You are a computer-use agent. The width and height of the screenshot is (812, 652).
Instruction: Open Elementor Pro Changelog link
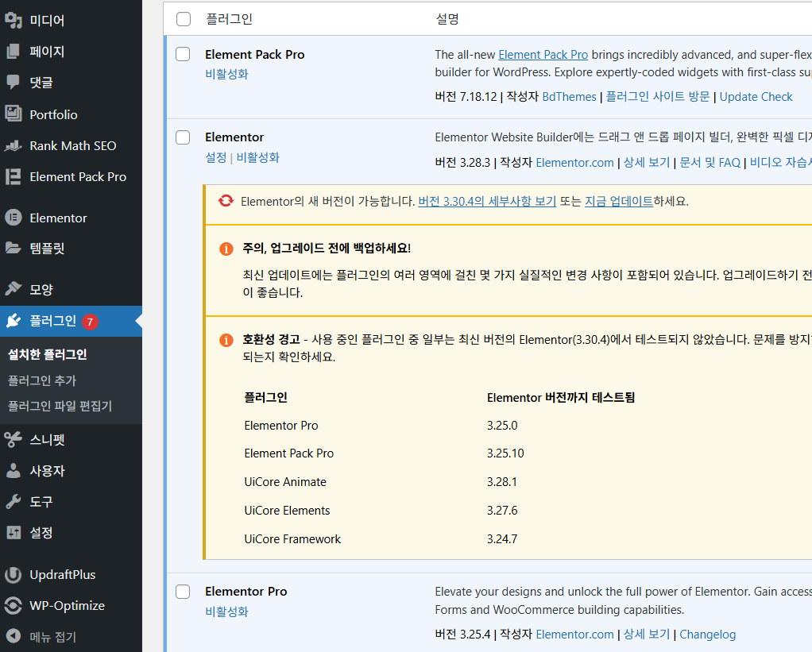click(707, 635)
